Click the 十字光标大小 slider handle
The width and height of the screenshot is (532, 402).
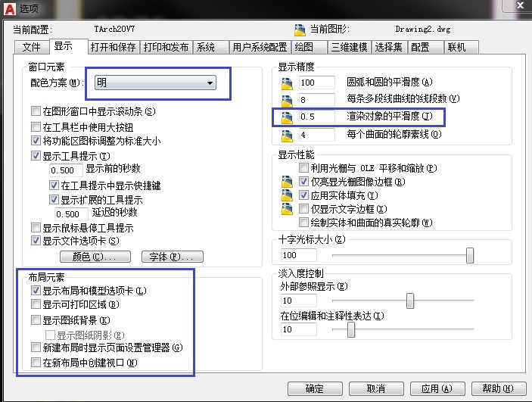point(470,256)
